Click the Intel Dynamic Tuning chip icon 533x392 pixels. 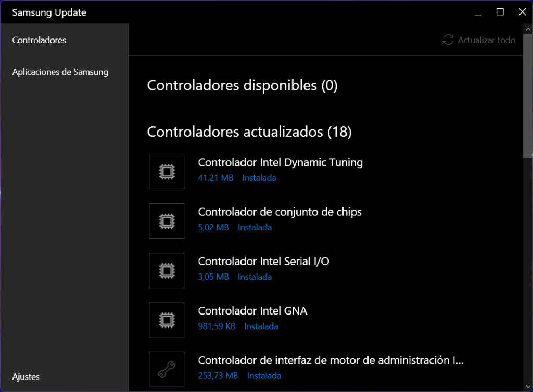click(167, 172)
